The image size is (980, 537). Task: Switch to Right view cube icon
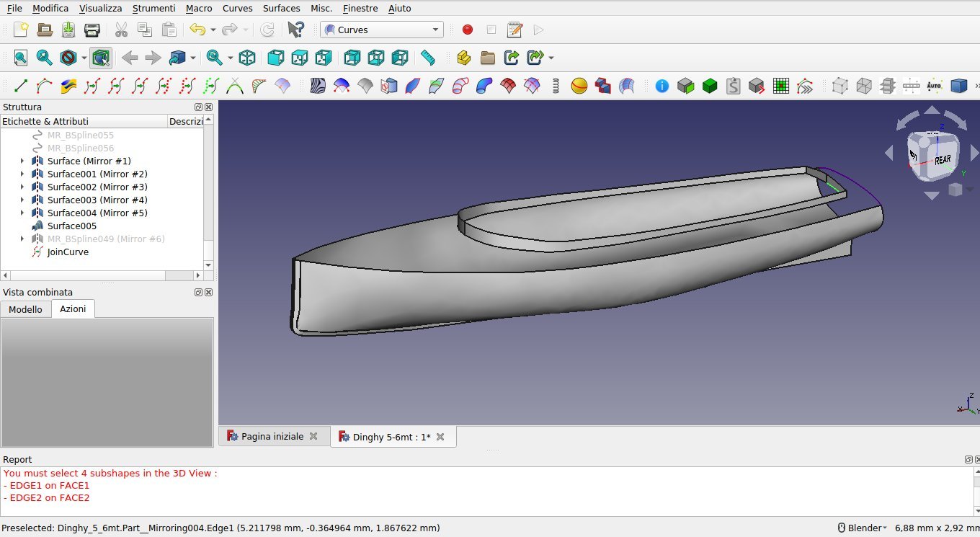click(324, 58)
